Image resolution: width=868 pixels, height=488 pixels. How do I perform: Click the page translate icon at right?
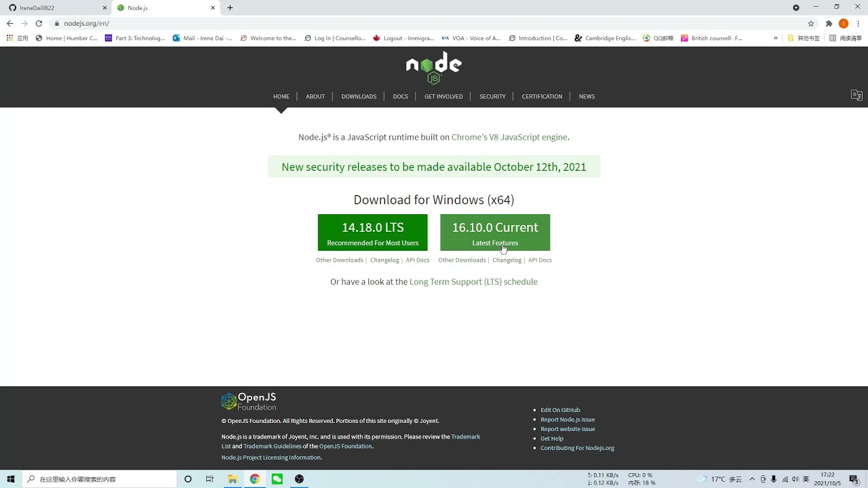point(856,96)
